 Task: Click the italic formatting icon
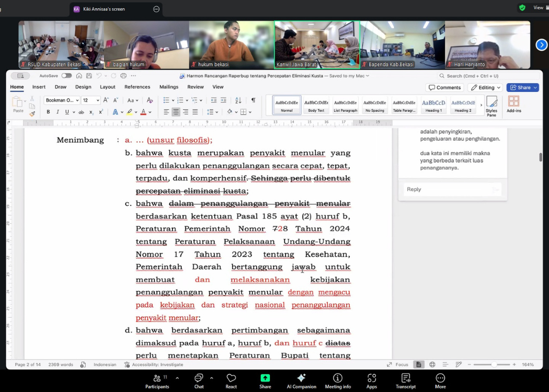(58, 112)
